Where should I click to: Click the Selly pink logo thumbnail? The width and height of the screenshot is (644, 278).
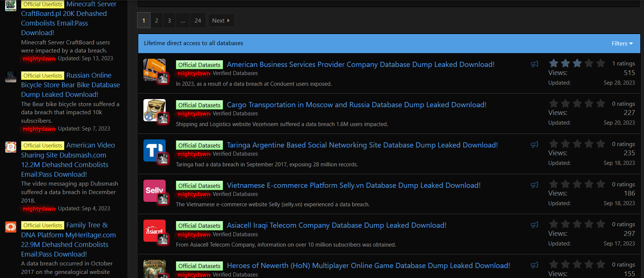[x=155, y=191]
